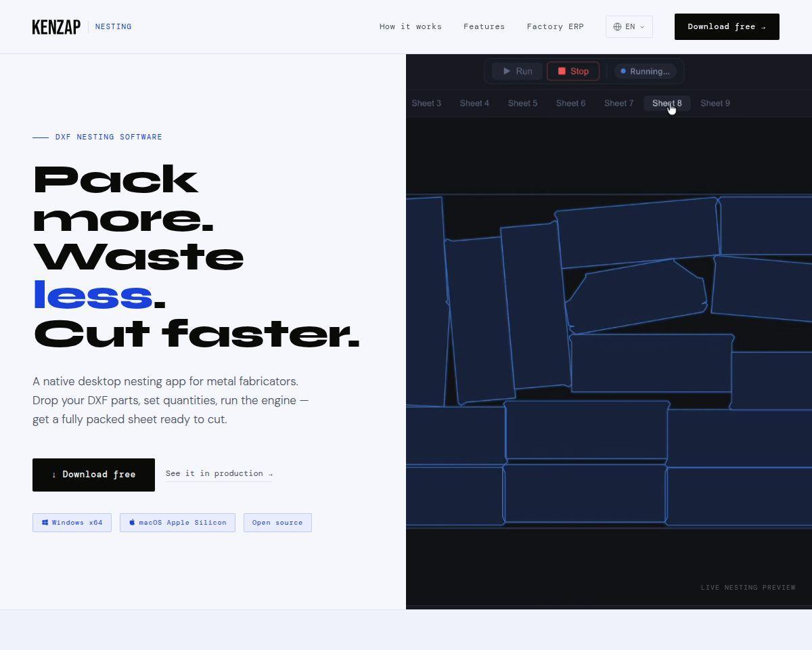812x650 pixels.
Task: Switch to Sheet 6 tab
Action: 570,104
